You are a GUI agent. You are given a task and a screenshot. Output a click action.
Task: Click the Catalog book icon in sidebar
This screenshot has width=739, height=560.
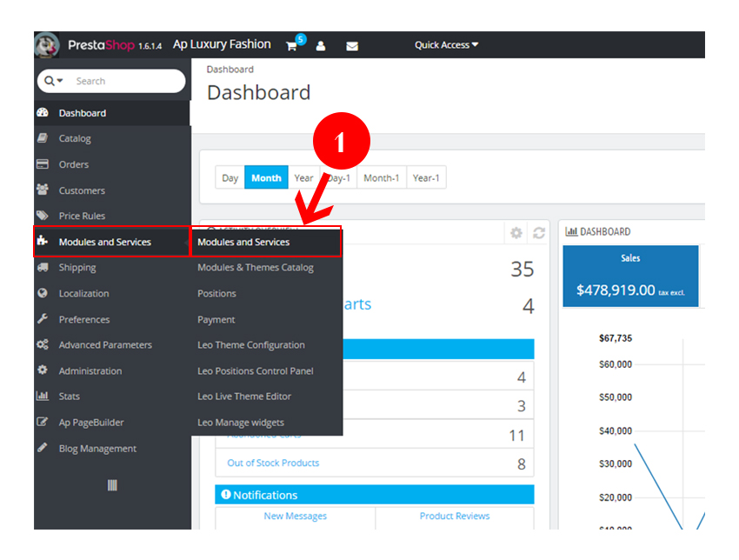(x=43, y=138)
